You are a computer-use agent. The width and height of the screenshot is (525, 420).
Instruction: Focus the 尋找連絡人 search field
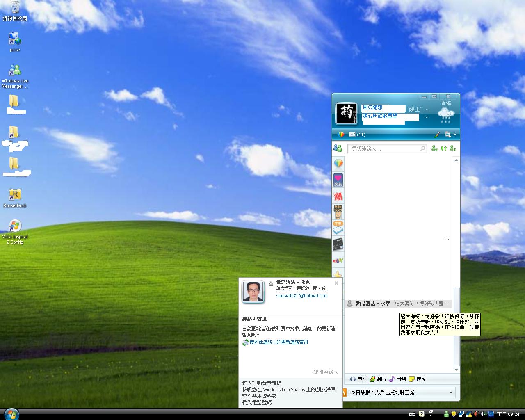point(387,148)
